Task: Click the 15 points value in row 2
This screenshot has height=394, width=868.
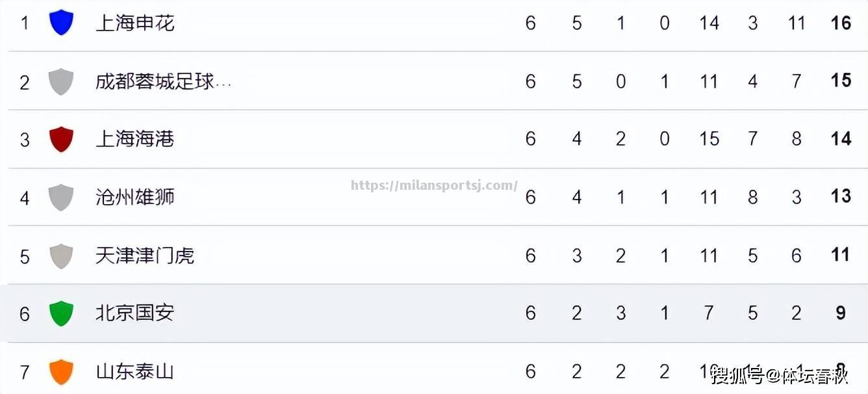Action: (841, 81)
